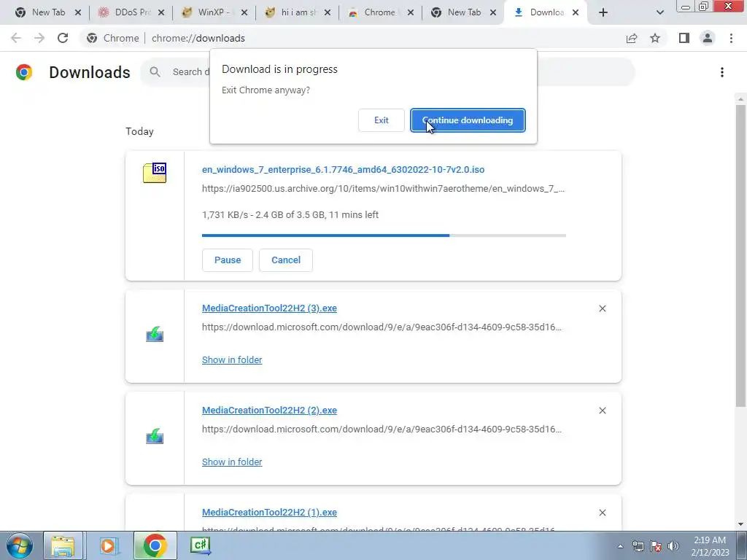The width and height of the screenshot is (747, 560).
Task: Open the en_windows_7_enterprise ISO file link
Action: point(343,169)
